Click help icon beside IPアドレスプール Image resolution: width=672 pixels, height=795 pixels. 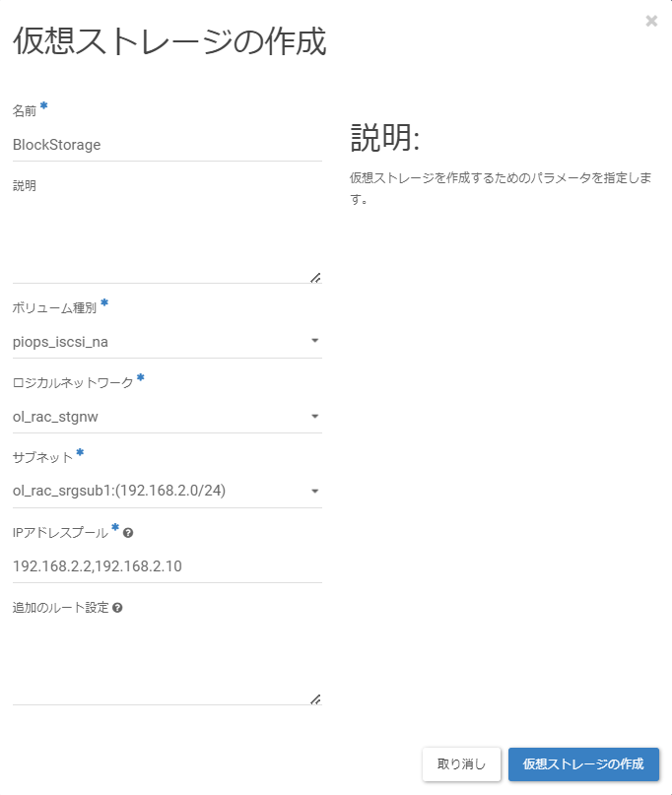pos(128,533)
